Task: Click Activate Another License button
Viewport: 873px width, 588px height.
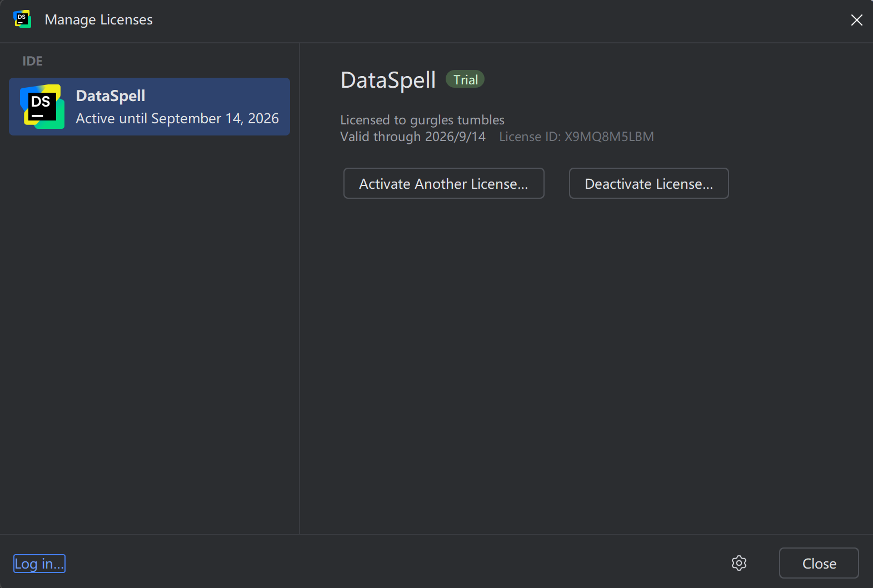Action: [x=443, y=183]
